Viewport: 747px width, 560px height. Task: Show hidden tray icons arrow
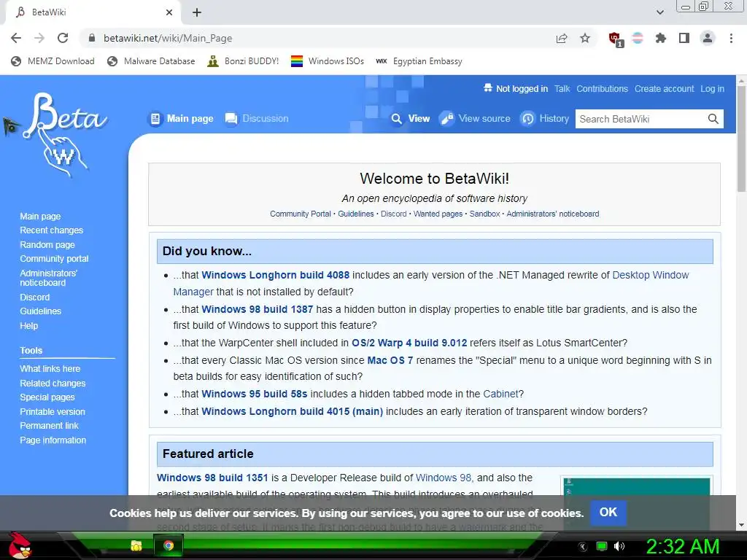583,546
